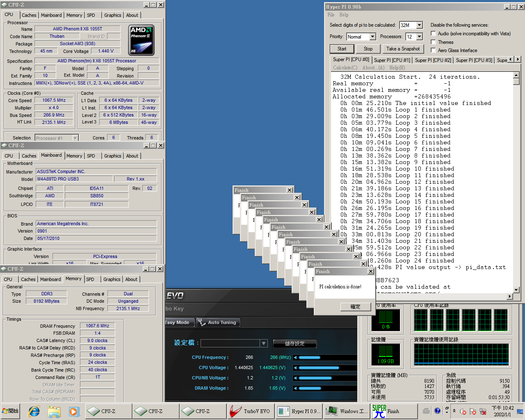Open the About...(A) menu
Screen dimensions: 525x420
[x=373, y=68]
